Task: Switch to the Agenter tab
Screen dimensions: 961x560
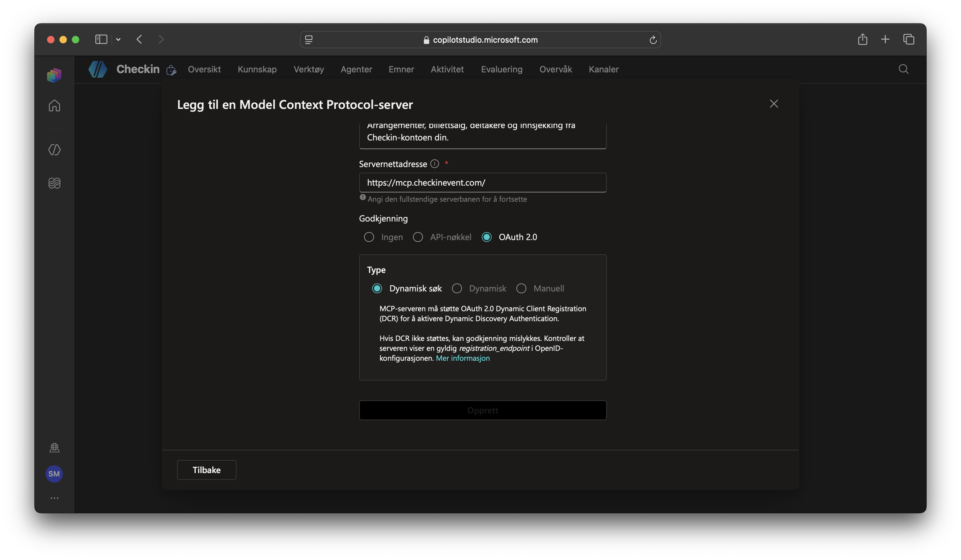Action: pos(356,69)
